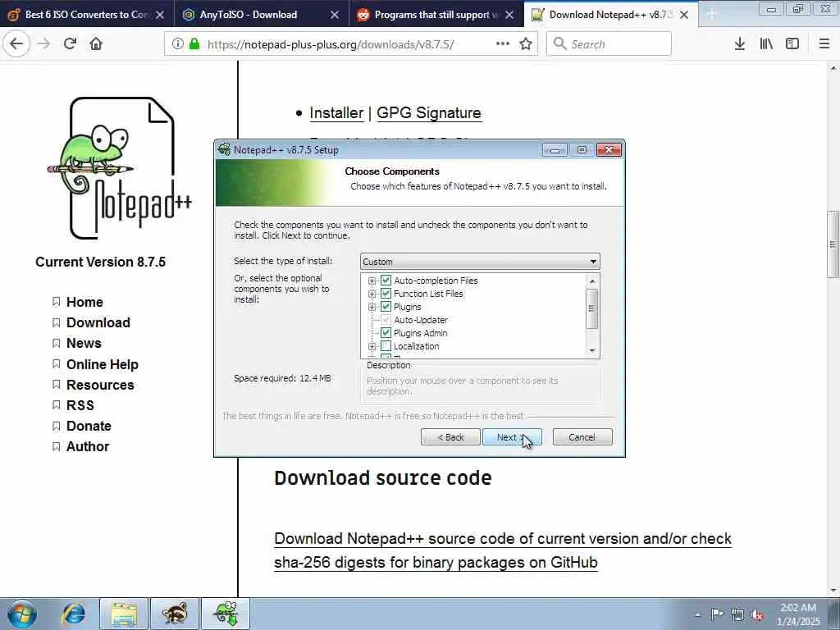This screenshot has width=840, height=630.
Task: Follow the Installer download link
Action: (x=336, y=113)
